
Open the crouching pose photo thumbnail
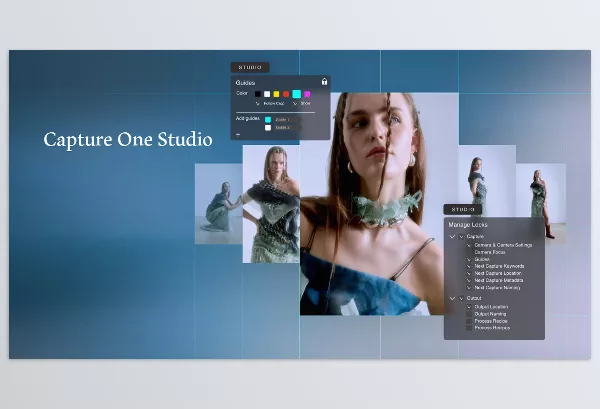point(218,204)
